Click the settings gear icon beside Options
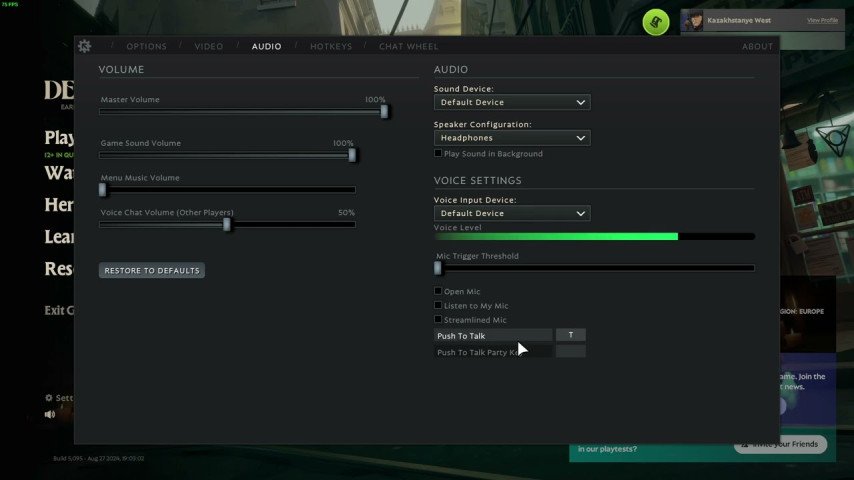Viewport: 854px width, 480px height. pyautogui.click(x=84, y=46)
